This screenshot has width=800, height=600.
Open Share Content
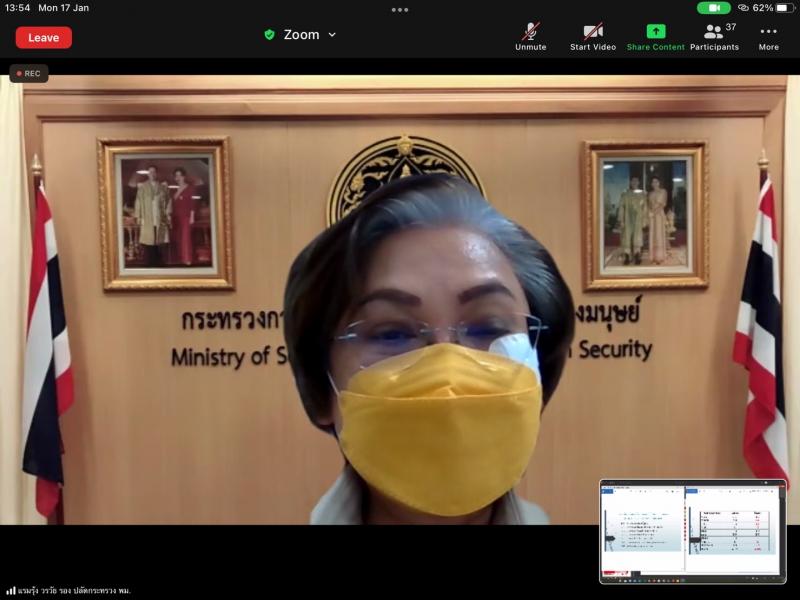click(656, 37)
